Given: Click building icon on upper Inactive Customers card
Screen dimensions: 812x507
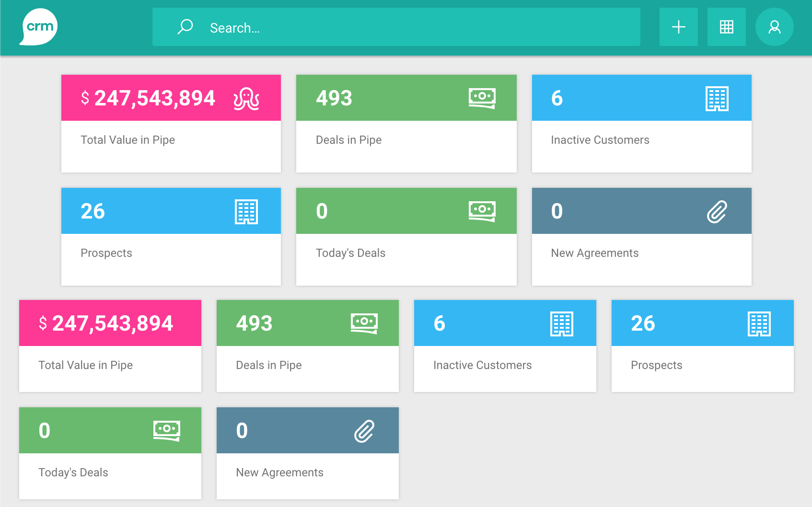Looking at the screenshot, I should click(x=717, y=99).
